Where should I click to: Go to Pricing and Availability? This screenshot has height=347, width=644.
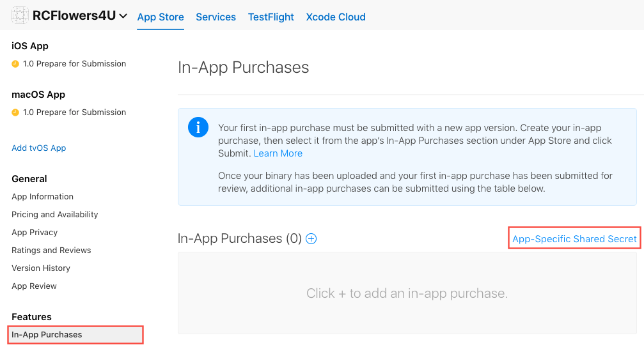[x=55, y=215]
